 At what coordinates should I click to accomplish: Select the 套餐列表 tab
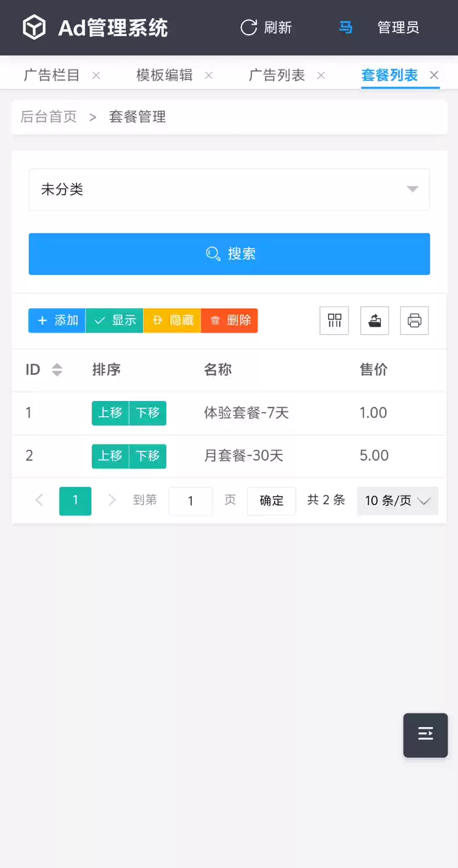click(x=389, y=75)
